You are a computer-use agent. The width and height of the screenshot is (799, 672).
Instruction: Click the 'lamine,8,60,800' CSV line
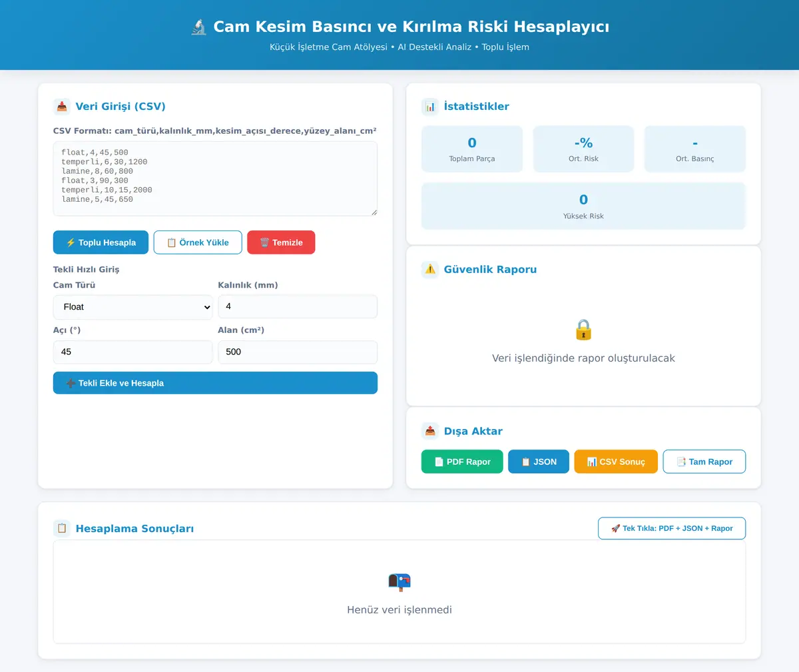coord(97,171)
